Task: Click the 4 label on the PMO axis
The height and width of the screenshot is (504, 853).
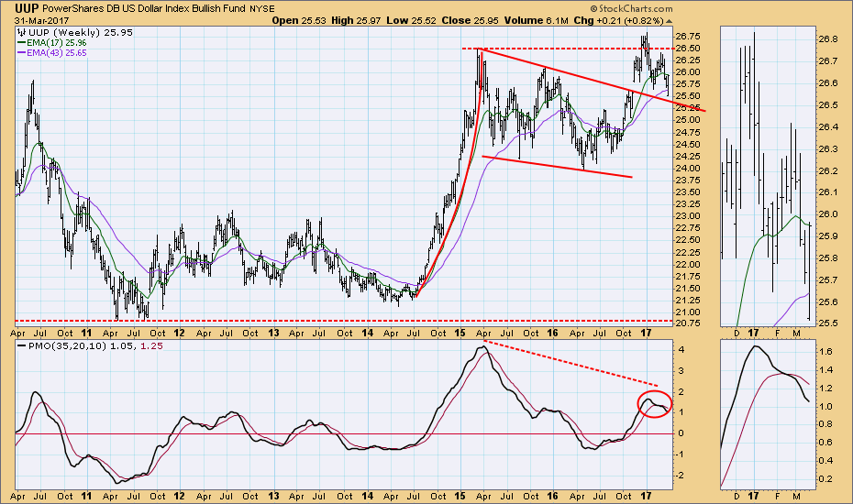Action: [x=681, y=349]
